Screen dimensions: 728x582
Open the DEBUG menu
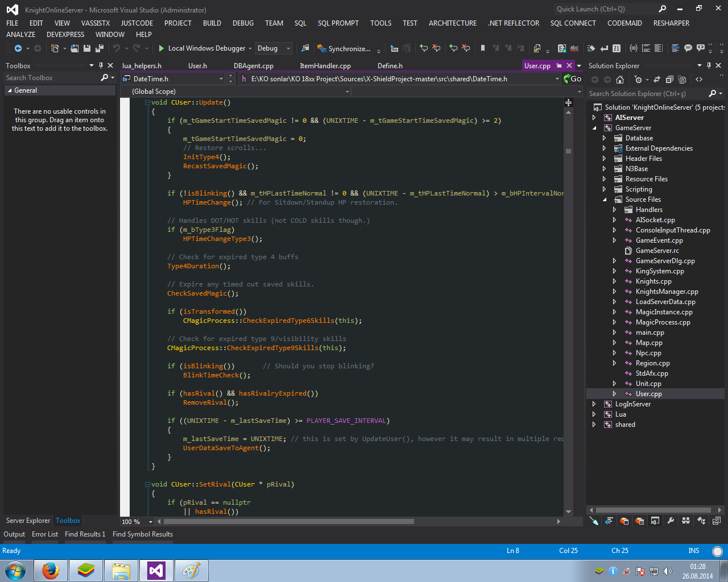(243, 23)
